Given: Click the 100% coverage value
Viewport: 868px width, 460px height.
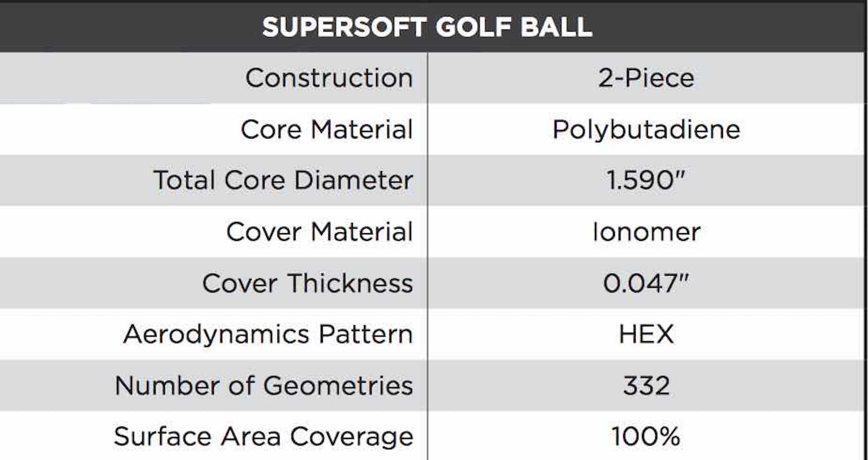Looking at the screenshot, I should (646, 437).
